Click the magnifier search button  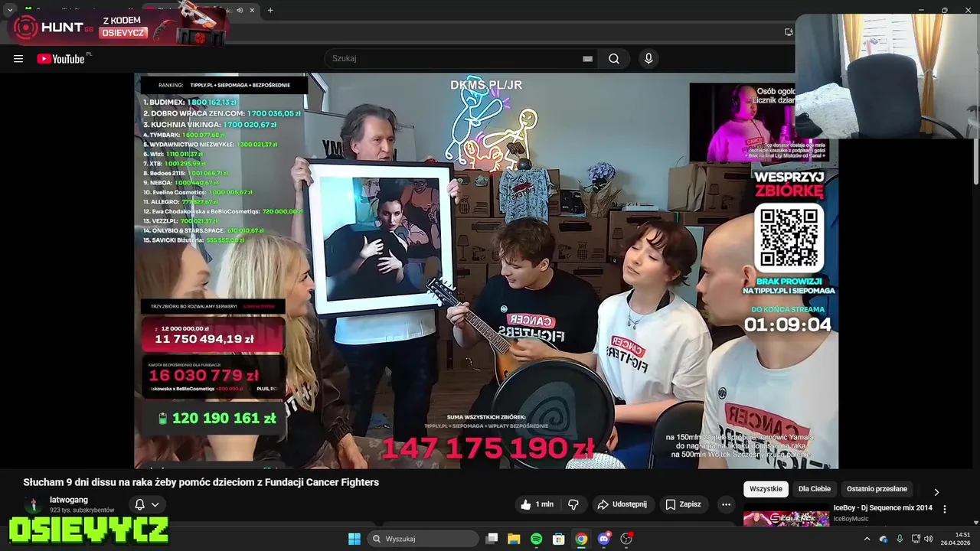[614, 59]
